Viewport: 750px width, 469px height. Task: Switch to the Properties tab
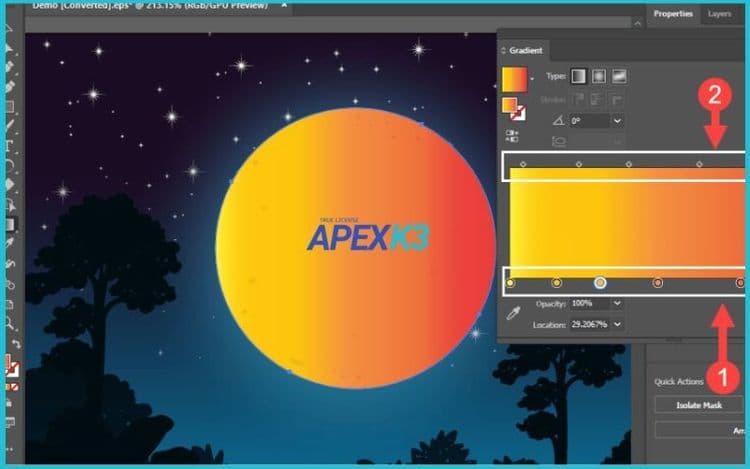(x=674, y=14)
